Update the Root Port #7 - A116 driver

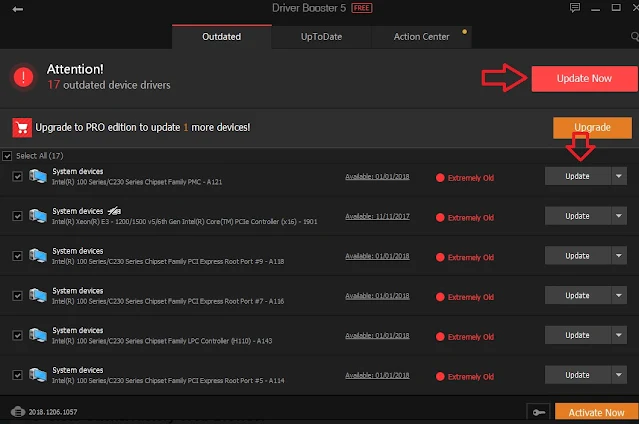(577, 295)
